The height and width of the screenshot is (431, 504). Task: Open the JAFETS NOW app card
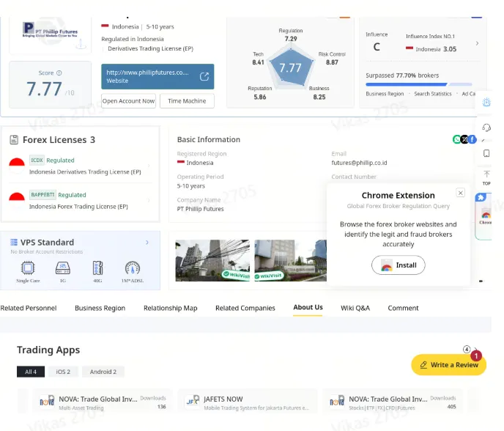click(x=247, y=402)
